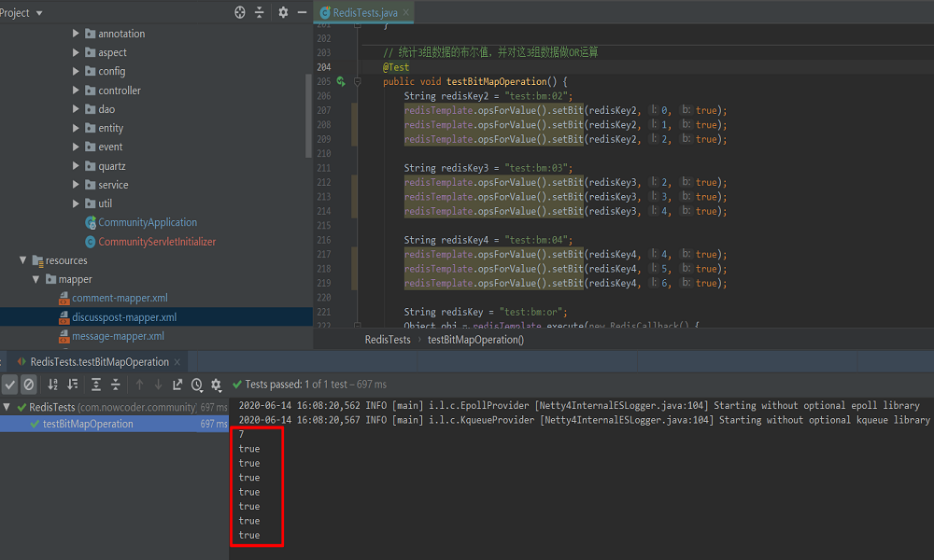Screen dimensions: 934x560
Task: Click the locate/select opened file icon
Action: [x=239, y=12]
